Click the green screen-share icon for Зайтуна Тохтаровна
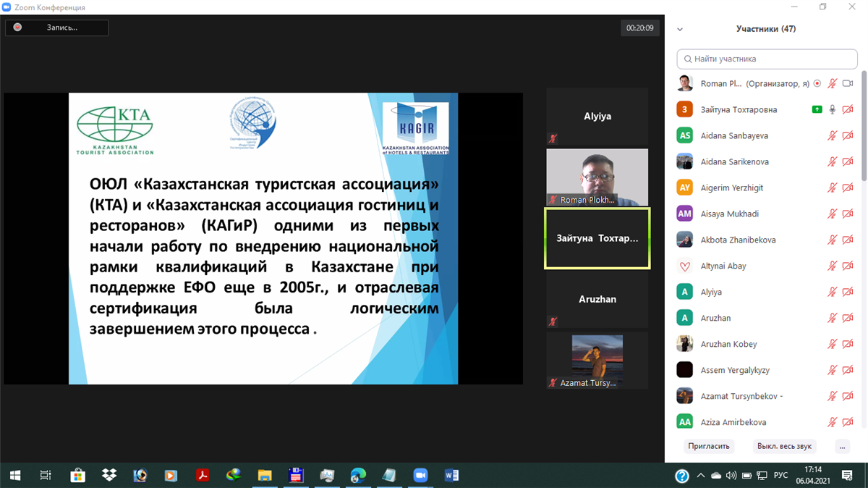The height and width of the screenshot is (488, 868). (x=817, y=109)
